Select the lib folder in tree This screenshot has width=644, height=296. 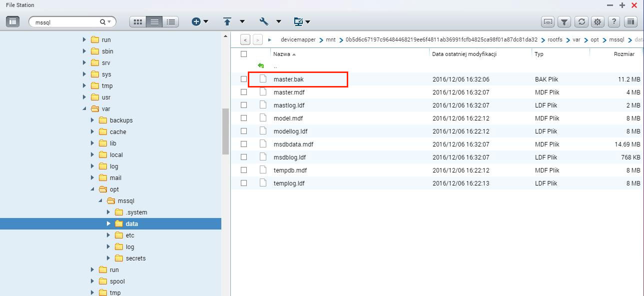(113, 143)
